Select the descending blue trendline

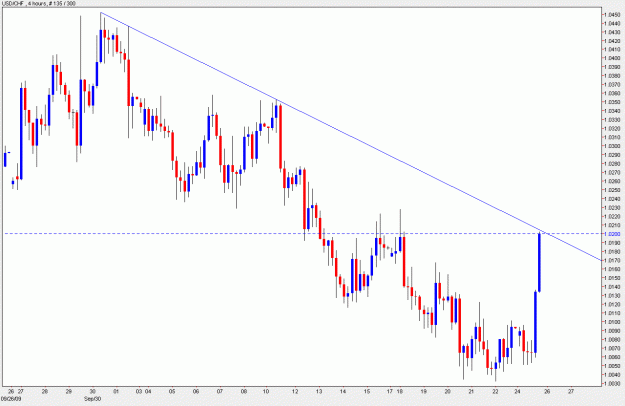tap(351, 136)
